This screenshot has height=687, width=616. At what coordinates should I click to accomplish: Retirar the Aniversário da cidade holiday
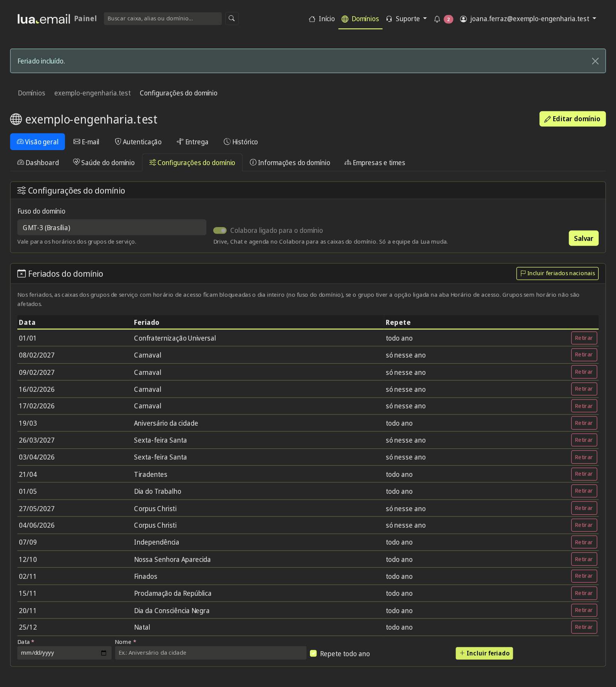[x=584, y=423]
